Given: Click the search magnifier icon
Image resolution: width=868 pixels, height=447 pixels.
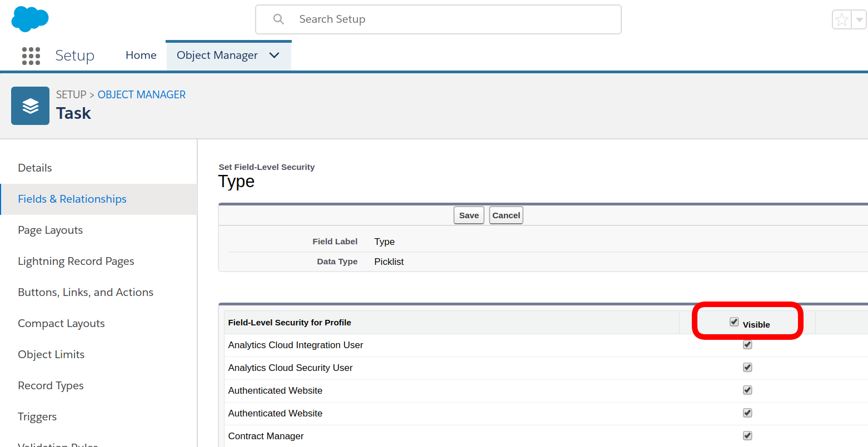Looking at the screenshot, I should (279, 19).
